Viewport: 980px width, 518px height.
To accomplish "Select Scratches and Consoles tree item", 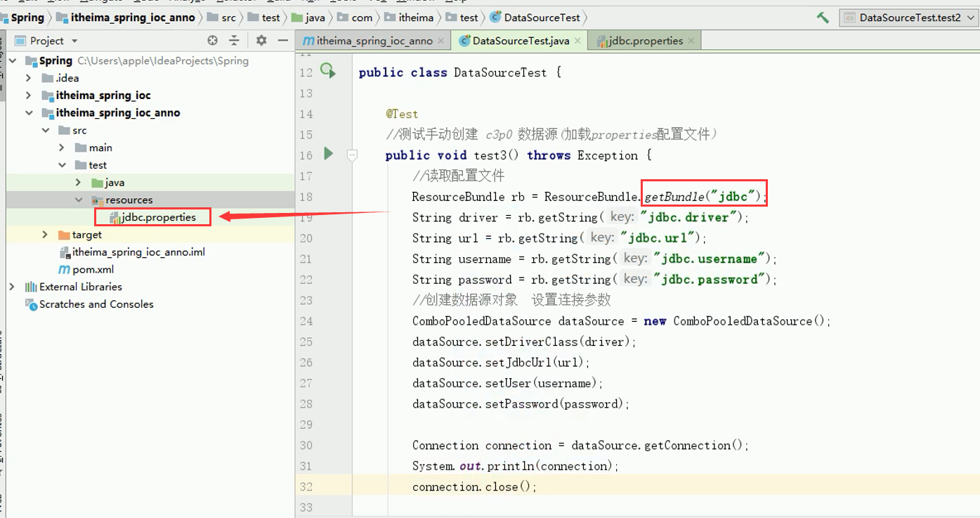I will (x=96, y=304).
